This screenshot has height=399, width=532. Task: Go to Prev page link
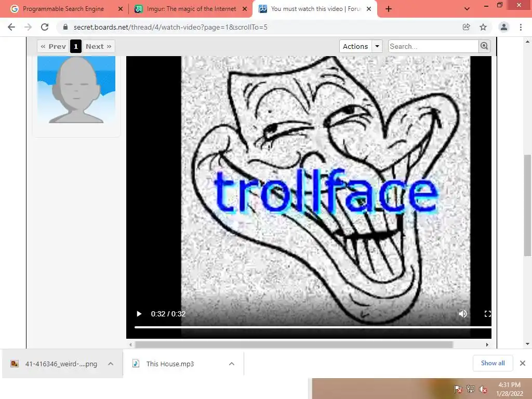coord(54,46)
